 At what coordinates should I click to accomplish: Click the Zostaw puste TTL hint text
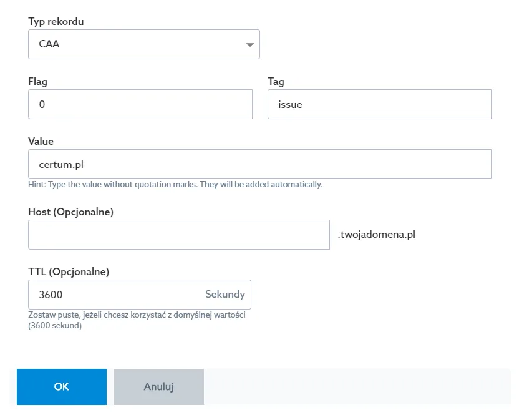(137, 320)
